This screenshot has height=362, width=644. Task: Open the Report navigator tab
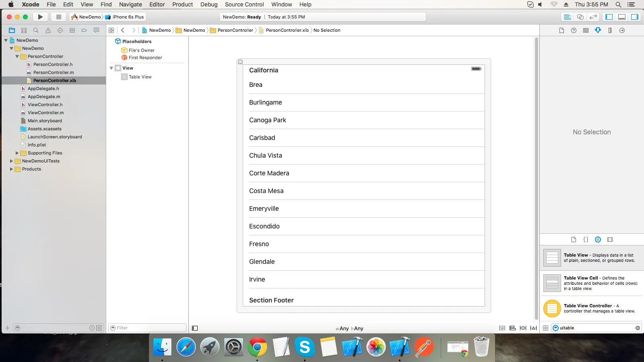pos(96,30)
